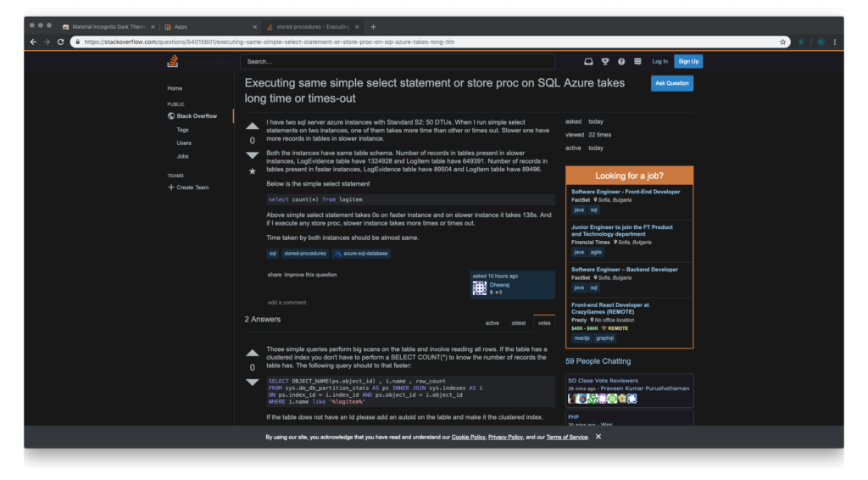Click the Ask Question button
The image size is (868, 480).
click(x=672, y=83)
